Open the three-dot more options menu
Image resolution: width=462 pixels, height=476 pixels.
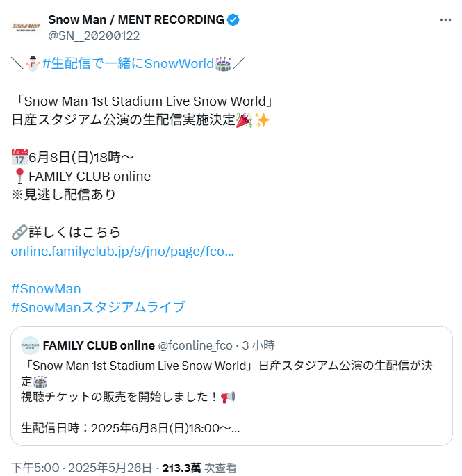tap(445, 20)
